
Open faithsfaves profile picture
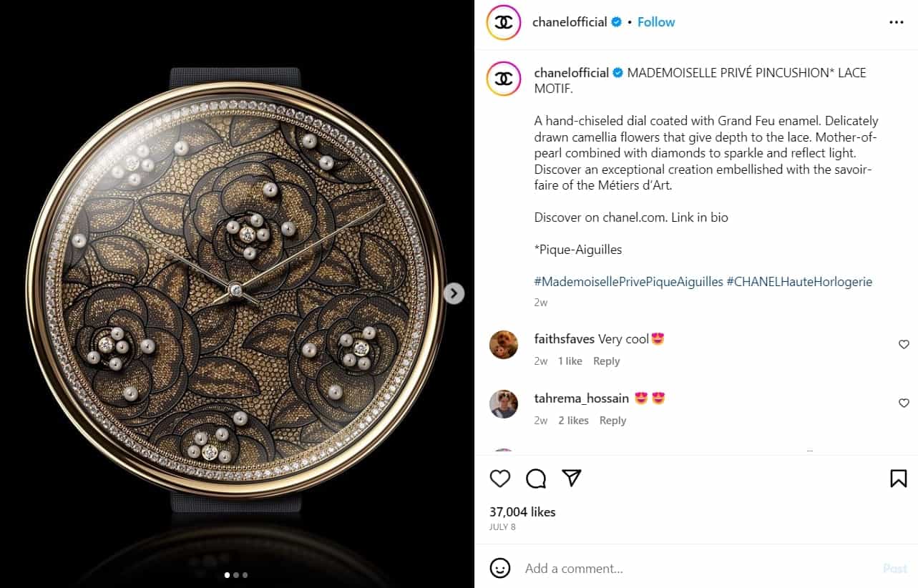click(x=504, y=345)
